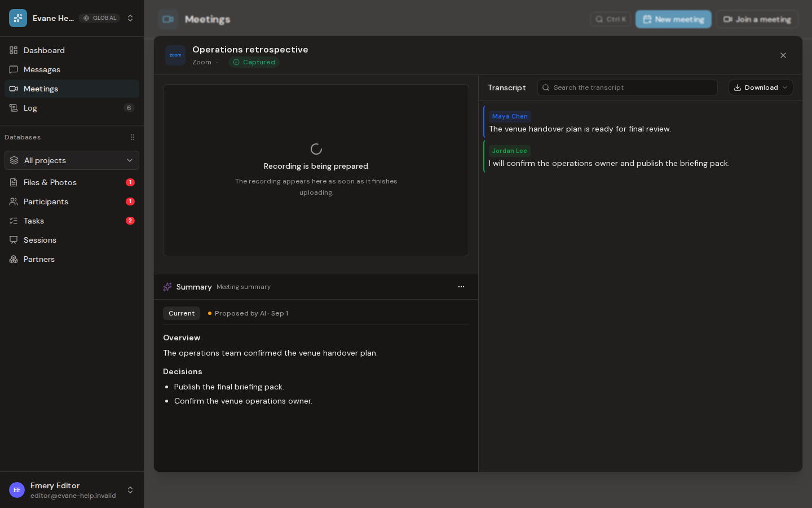Image resolution: width=812 pixels, height=508 pixels.
Task: Click the Log scroll icon
Action: [x=14, y=108]
